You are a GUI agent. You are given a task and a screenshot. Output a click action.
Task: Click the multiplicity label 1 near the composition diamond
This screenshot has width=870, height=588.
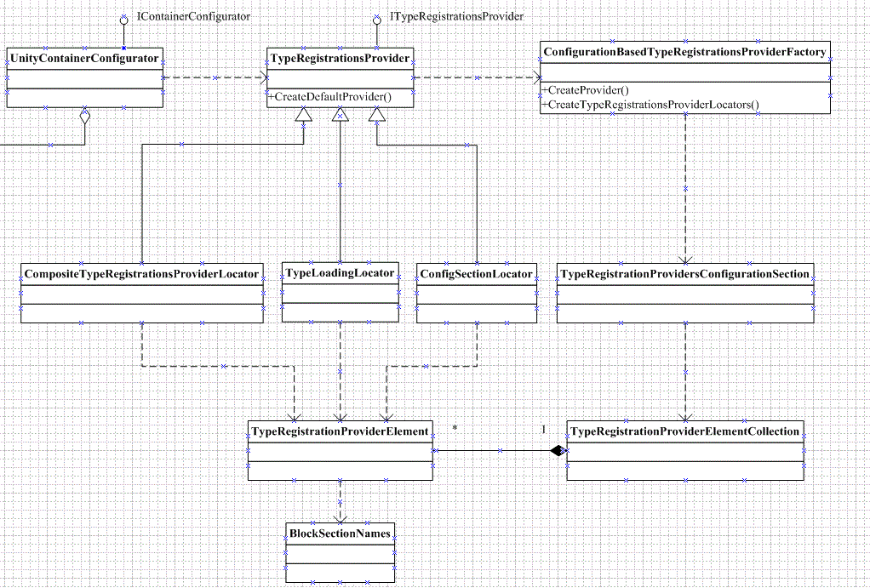[x=544, y=429]
